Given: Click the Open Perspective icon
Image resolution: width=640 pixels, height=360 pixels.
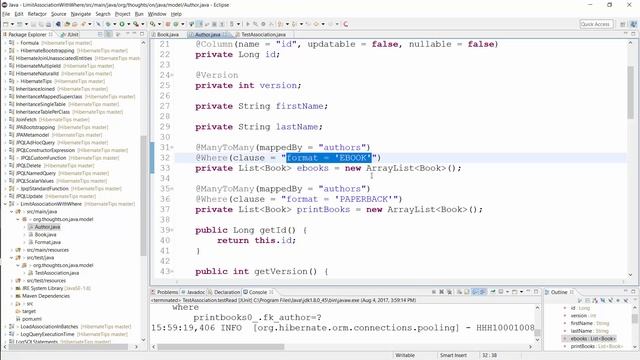Looking at the screenshot, I should tap(623, 24).
